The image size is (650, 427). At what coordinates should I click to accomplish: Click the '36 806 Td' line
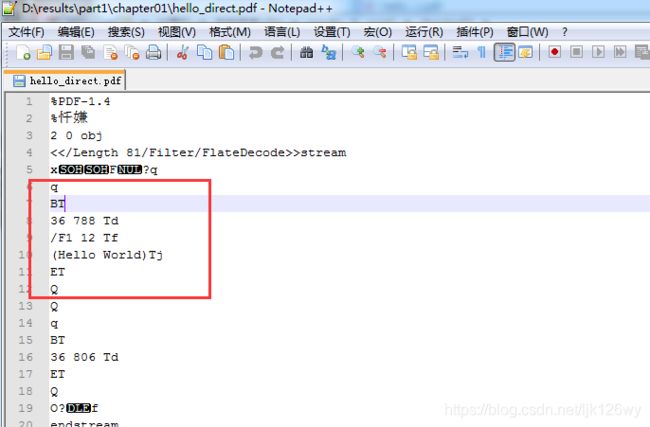(84, 357)
